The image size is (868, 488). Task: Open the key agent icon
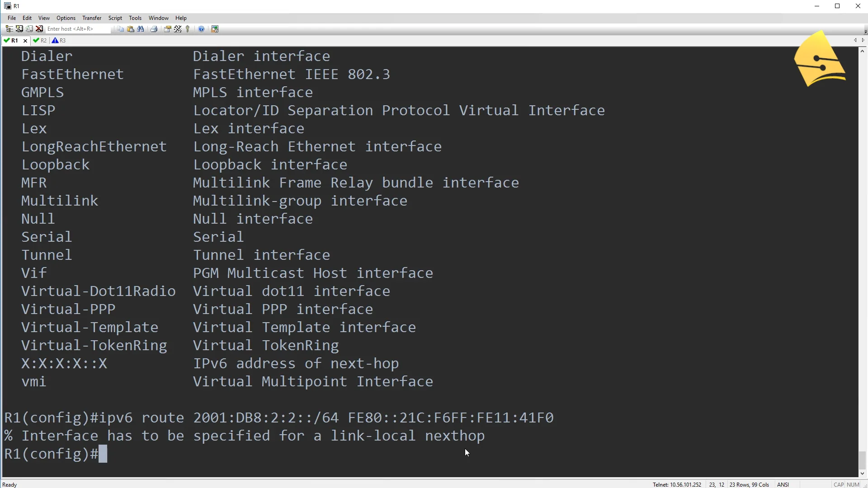coord(188,29)
